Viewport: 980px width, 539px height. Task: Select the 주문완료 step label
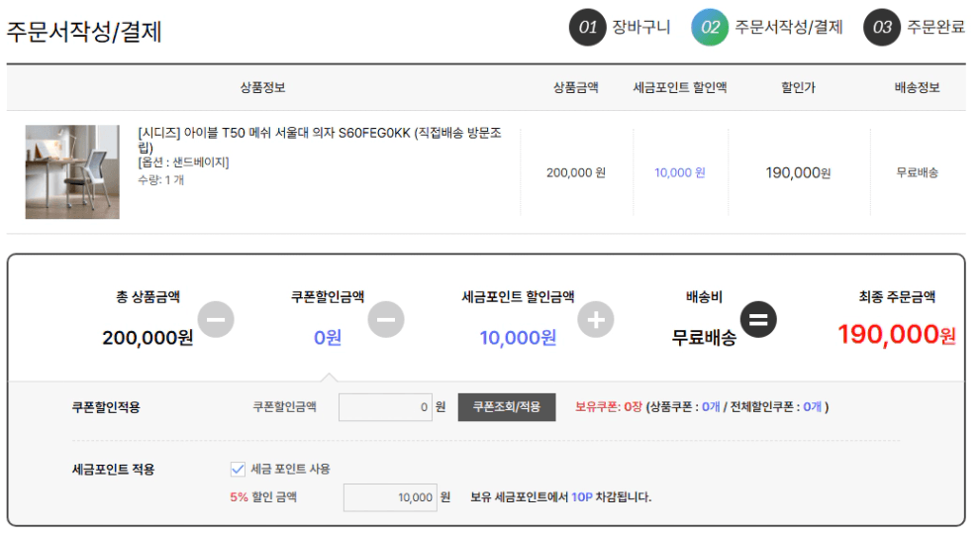coord(935,27)
